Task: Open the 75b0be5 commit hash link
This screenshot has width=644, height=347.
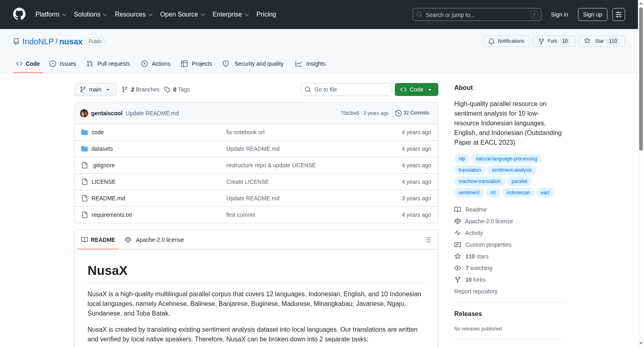Action: [x=350, y=113]
